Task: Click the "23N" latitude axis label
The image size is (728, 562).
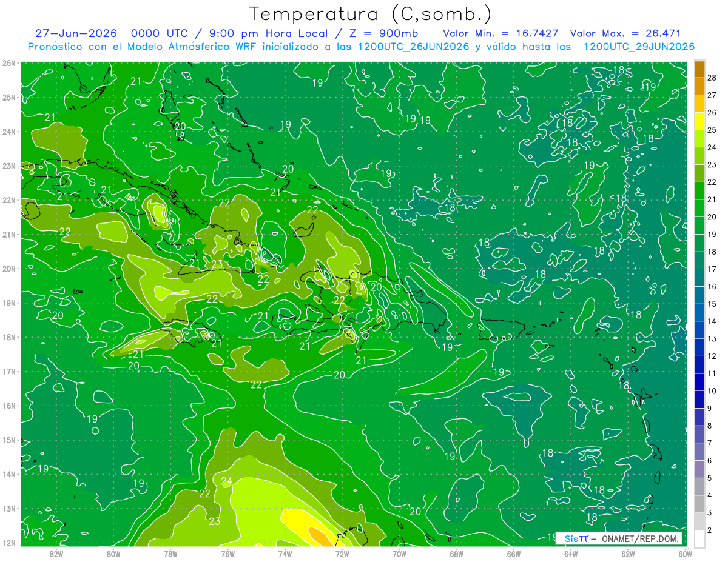Action: 8,166
